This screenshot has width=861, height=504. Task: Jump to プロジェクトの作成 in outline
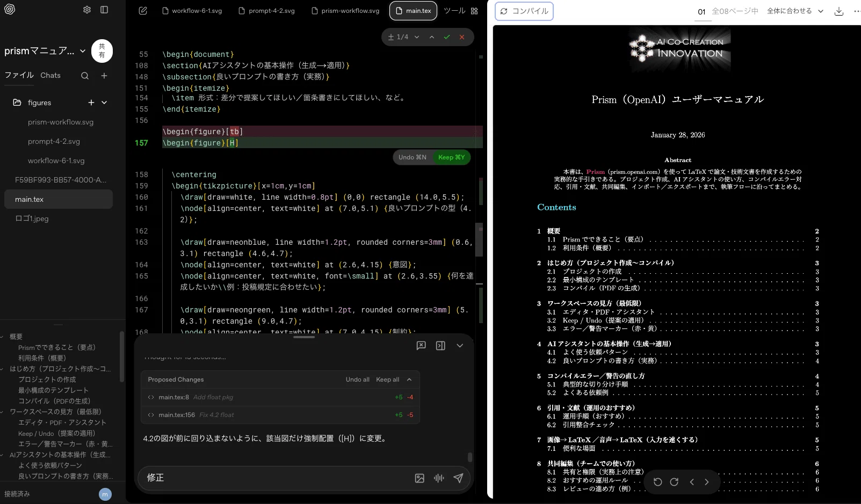coord(47,379)
